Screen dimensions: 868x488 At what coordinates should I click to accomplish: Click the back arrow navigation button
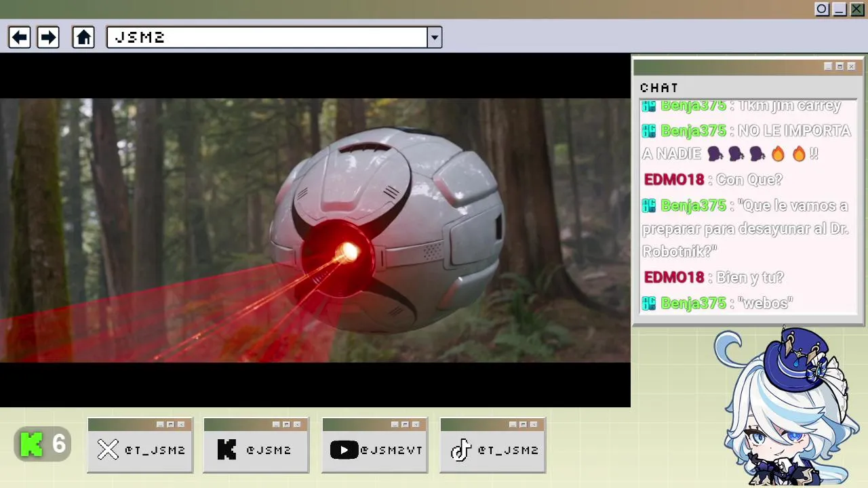point(19,37)
